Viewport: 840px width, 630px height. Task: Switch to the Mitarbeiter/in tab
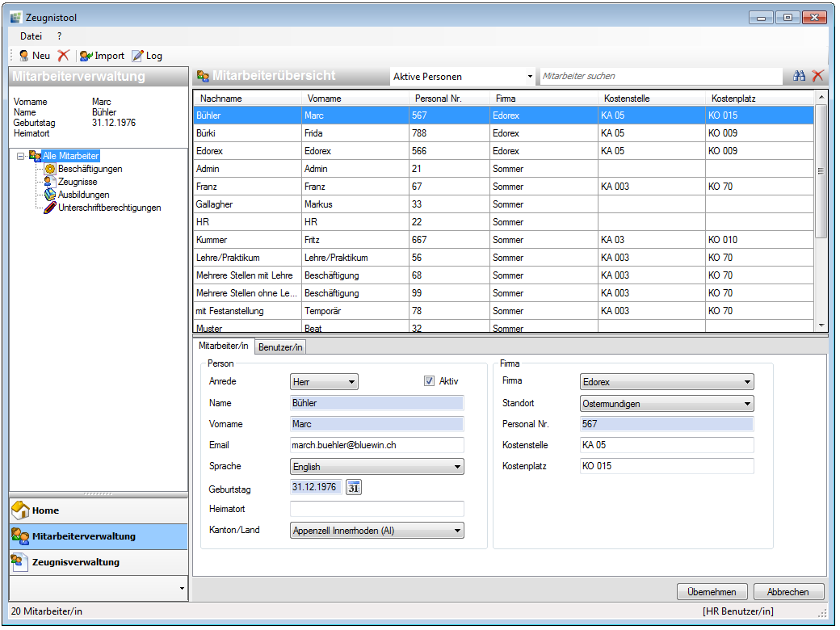point(224,346)
